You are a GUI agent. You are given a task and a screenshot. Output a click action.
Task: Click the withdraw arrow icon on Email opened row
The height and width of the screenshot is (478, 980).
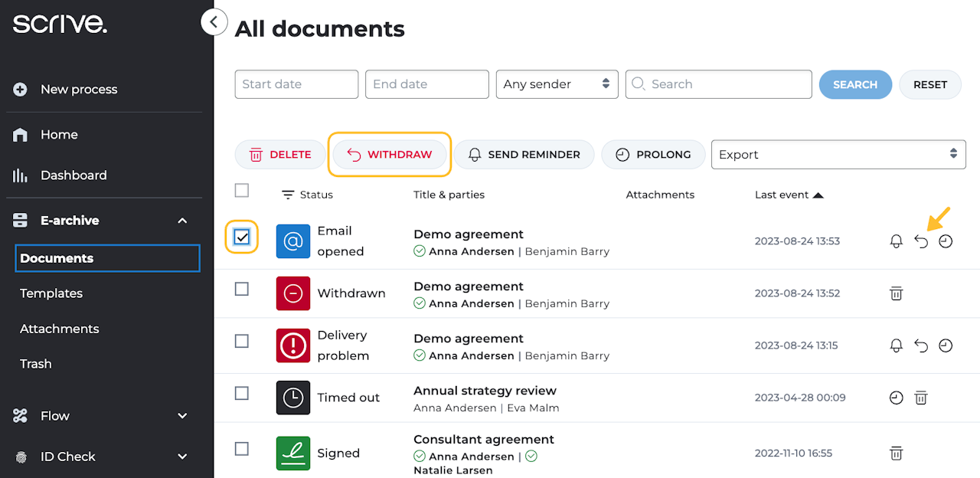pyautogui.click(x=921, y=241)
